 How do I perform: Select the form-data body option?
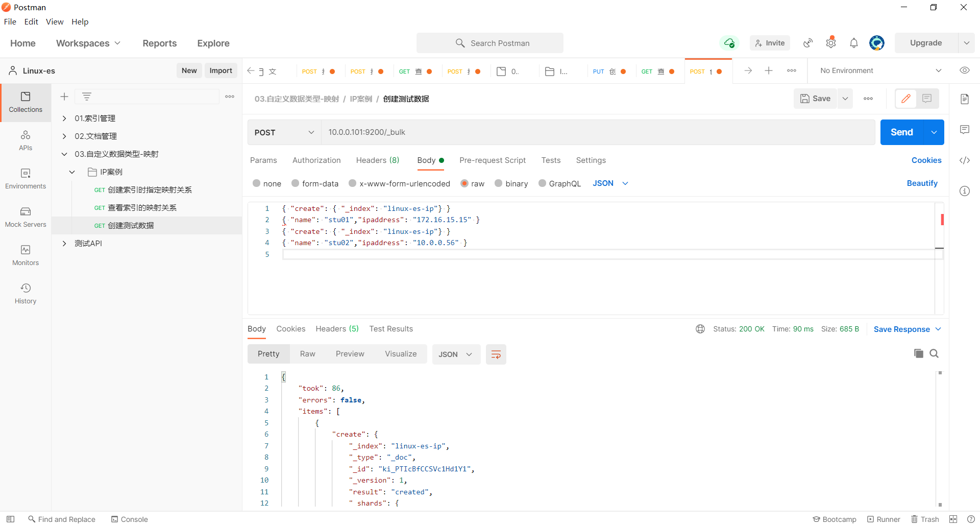pos(296,183)
